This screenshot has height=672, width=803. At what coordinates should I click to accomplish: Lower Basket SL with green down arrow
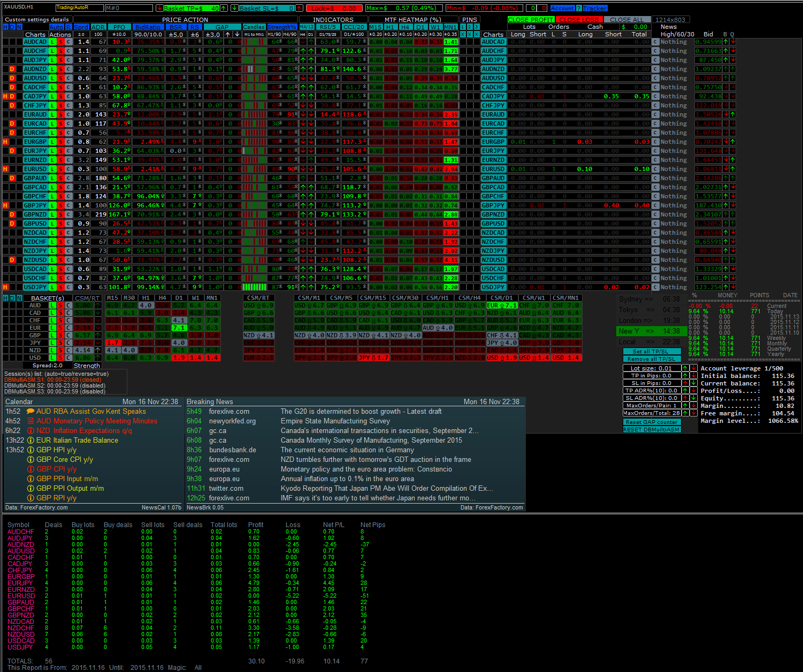[x=234, y=8]
